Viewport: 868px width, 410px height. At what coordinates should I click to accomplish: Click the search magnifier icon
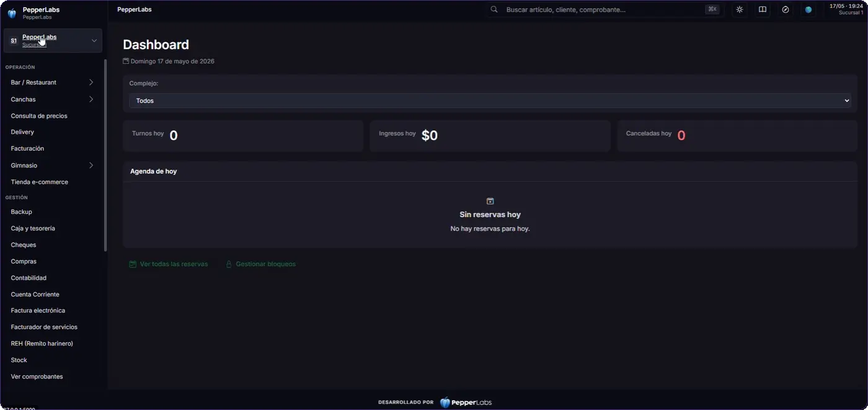(494, 9)
